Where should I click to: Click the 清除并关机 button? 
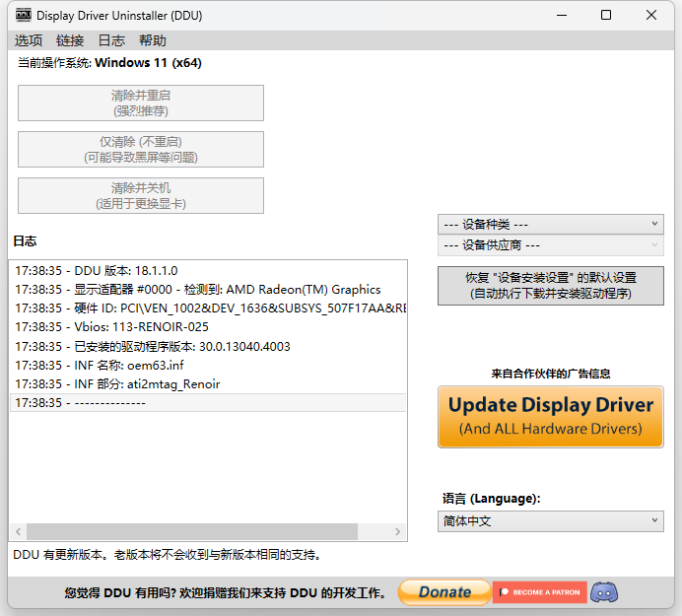[x=141, y=195]
